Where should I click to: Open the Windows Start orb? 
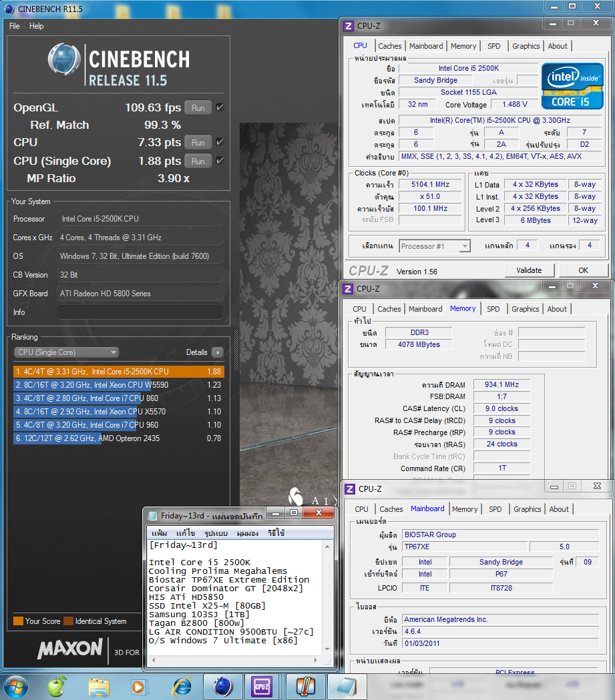(15, 687)
